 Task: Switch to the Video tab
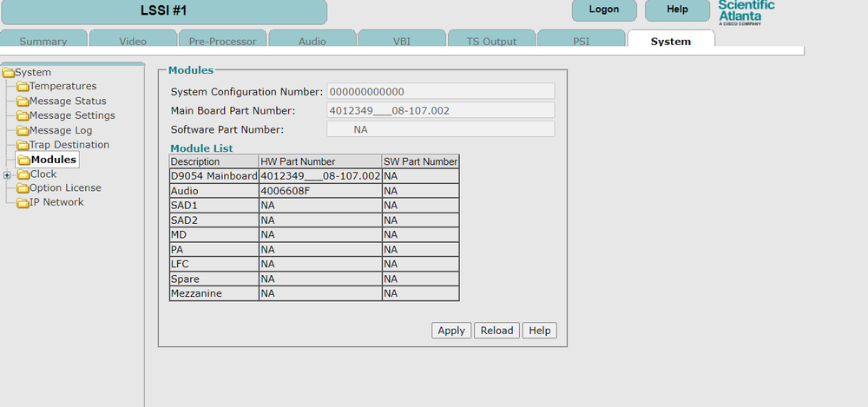(133, 41)
